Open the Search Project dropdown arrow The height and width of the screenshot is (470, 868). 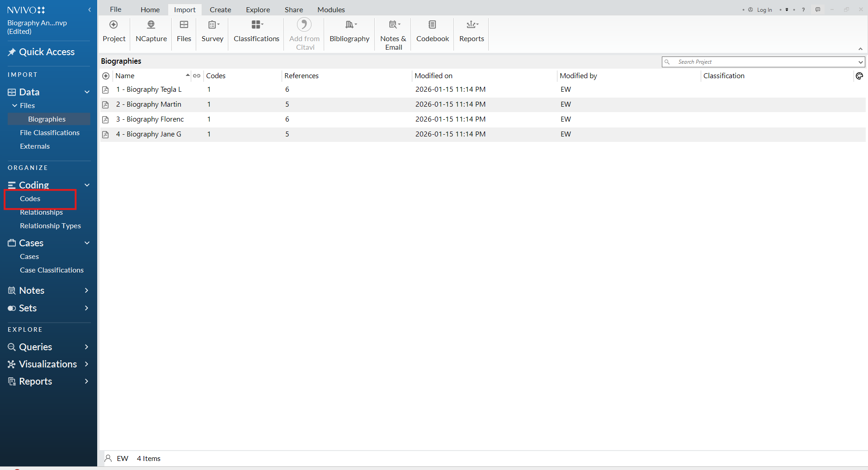tap(860, 62)
